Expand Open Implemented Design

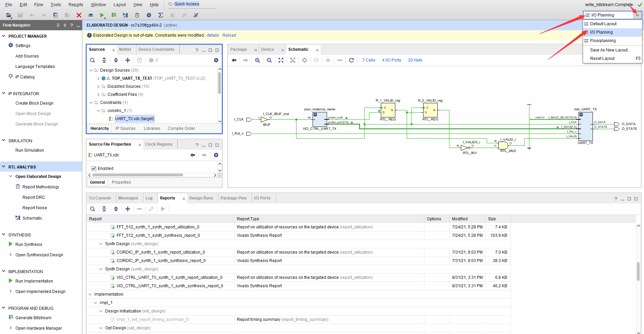(10, 291)
